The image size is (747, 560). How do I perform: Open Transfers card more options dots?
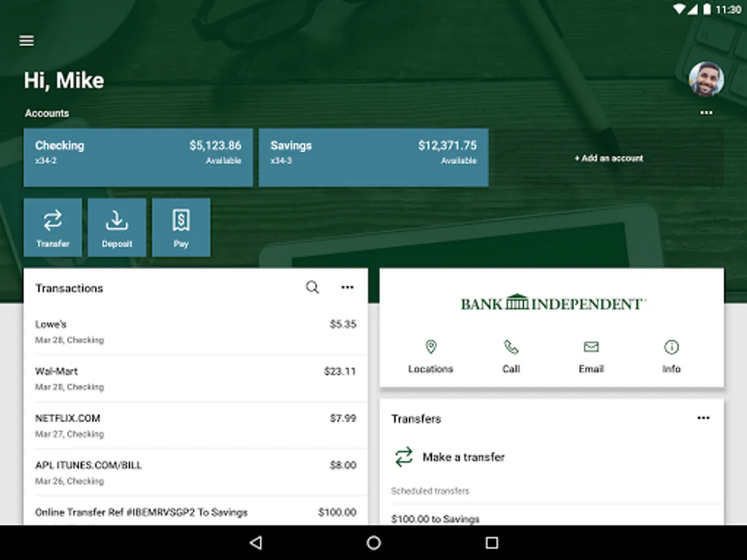tap(703, 418)
